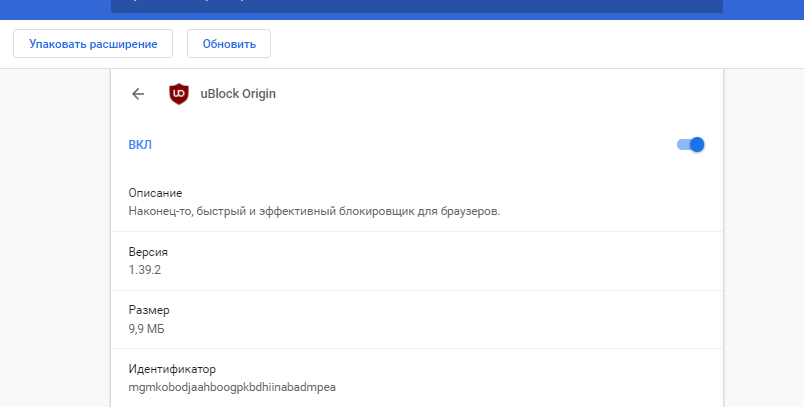The width and height of the screenshot is (804, 407).
Task: Click the 'Идентификатор' label
Action: tap(172, 369)
